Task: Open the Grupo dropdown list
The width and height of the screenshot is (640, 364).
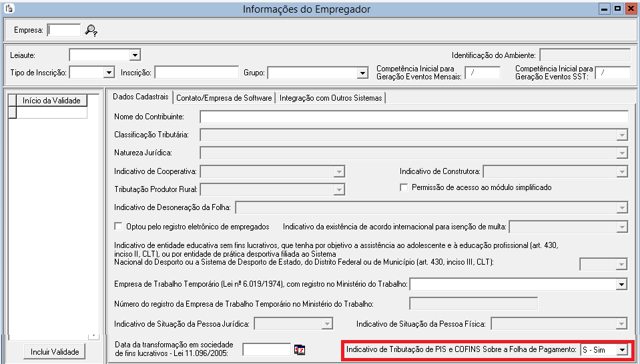Action: pos(362,73)
